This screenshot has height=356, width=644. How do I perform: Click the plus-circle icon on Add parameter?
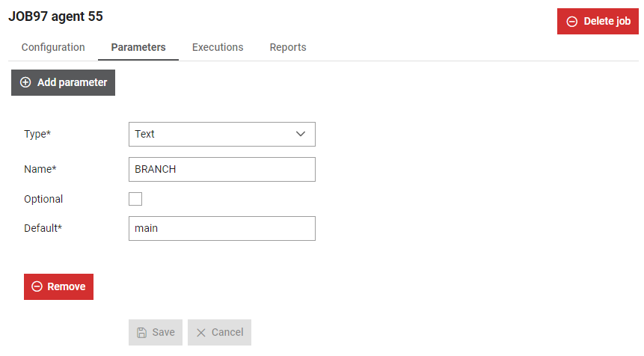coord(25,82)
